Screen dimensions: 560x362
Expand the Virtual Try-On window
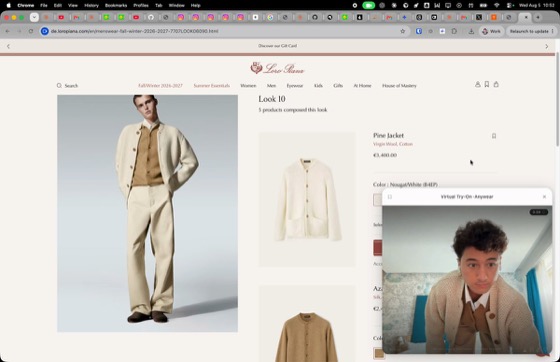390,197
